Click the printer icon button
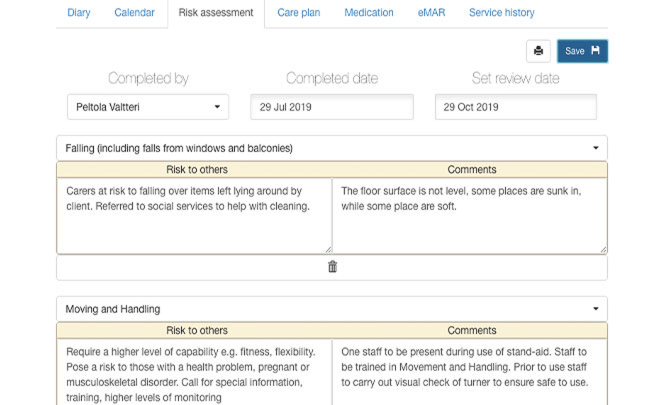This screenshot has height=405, width=650. click(538, 51)
